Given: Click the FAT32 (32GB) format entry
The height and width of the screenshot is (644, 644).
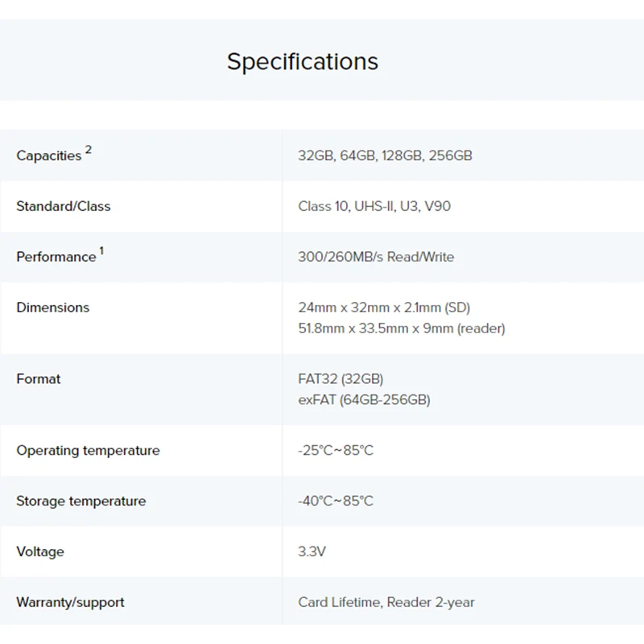Looking at the screenshot, I should (x=341, y=379).
